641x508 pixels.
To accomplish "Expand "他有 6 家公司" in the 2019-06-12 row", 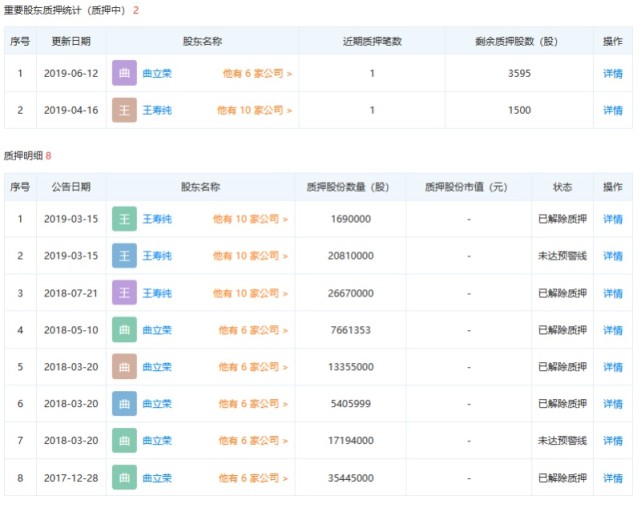I will point(257,73).
